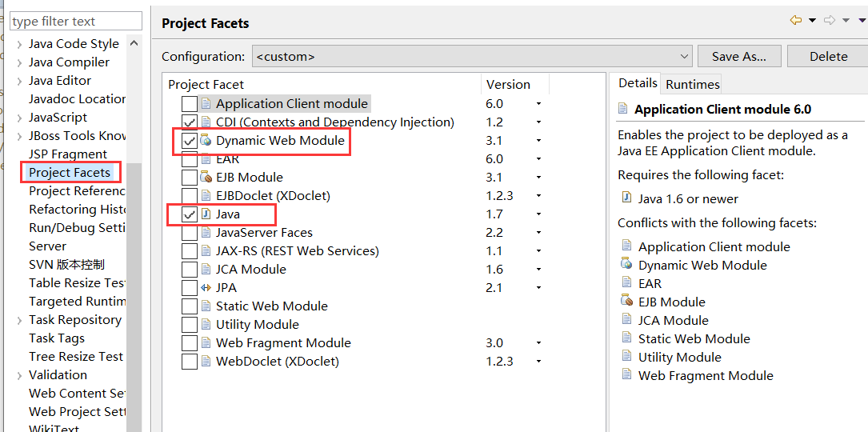The image size is (868, 432).
Task: Expand the Validation tree node
Action: tap(19, 375)
